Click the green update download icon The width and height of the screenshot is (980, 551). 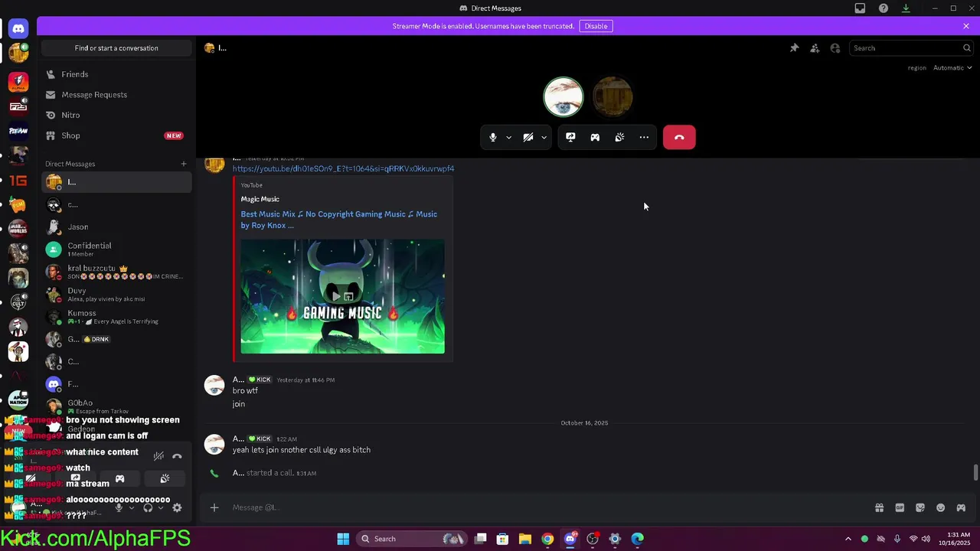point(906,8)
